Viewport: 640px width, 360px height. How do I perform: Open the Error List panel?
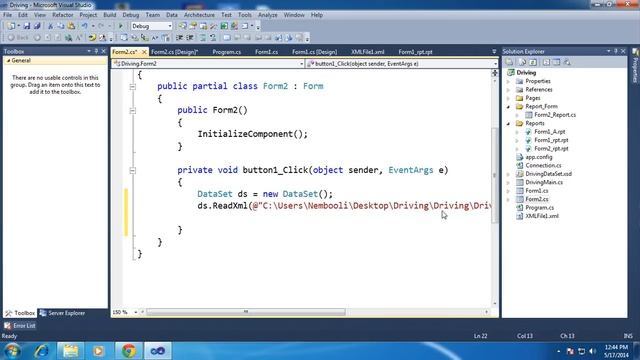20,326
